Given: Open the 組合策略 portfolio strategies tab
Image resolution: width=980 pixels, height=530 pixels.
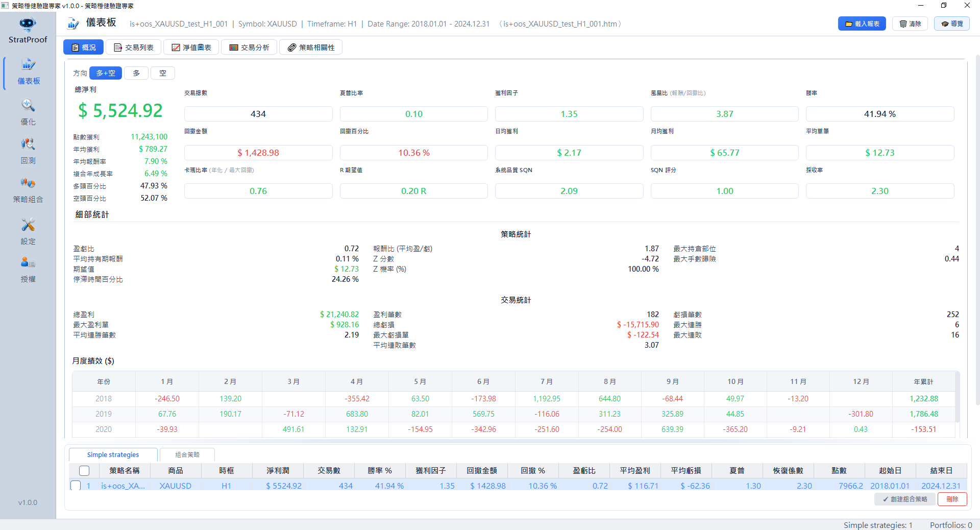Looking at the screenshot, I should point(187,455).
